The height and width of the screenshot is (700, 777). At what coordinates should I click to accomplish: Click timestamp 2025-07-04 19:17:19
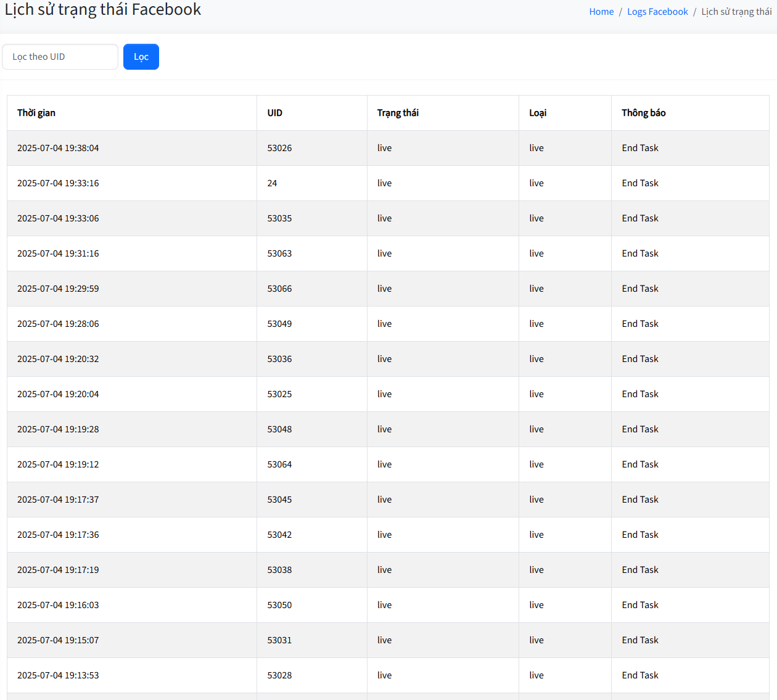tap(58, 570)
